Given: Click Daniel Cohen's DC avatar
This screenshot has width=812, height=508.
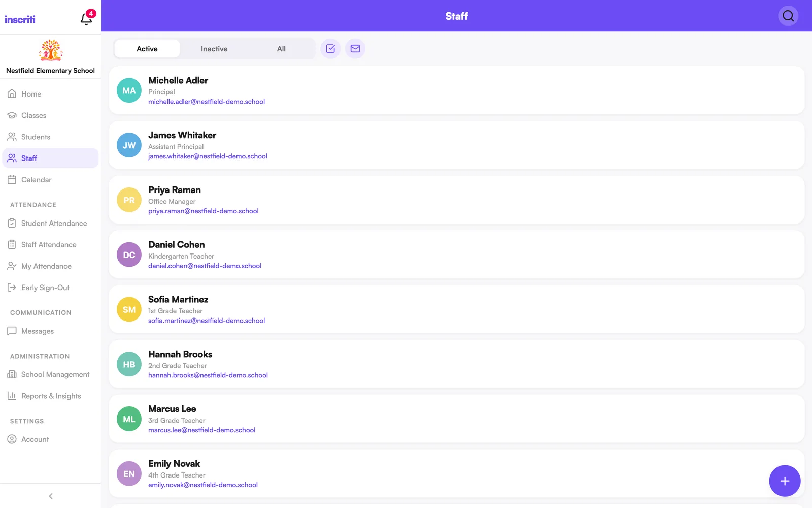Looking at the screenshot, I should point(129,255).
